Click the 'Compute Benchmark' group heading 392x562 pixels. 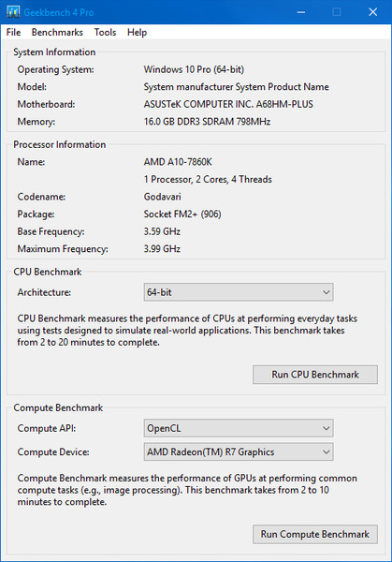pyautogui.click(x=58, y=407)
